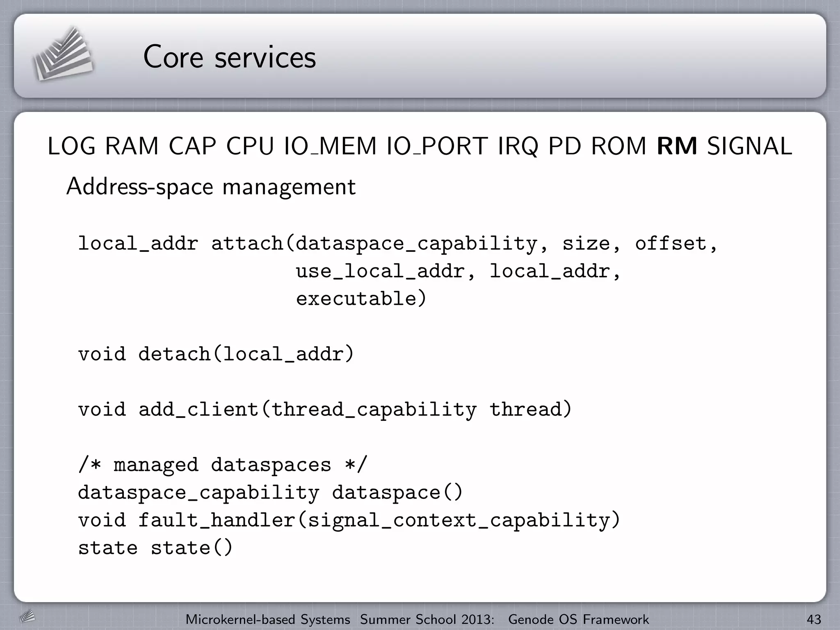Select the IO_MEM service label
The image size is (840, 630).
pyautogui.click(x=330, y=146)
